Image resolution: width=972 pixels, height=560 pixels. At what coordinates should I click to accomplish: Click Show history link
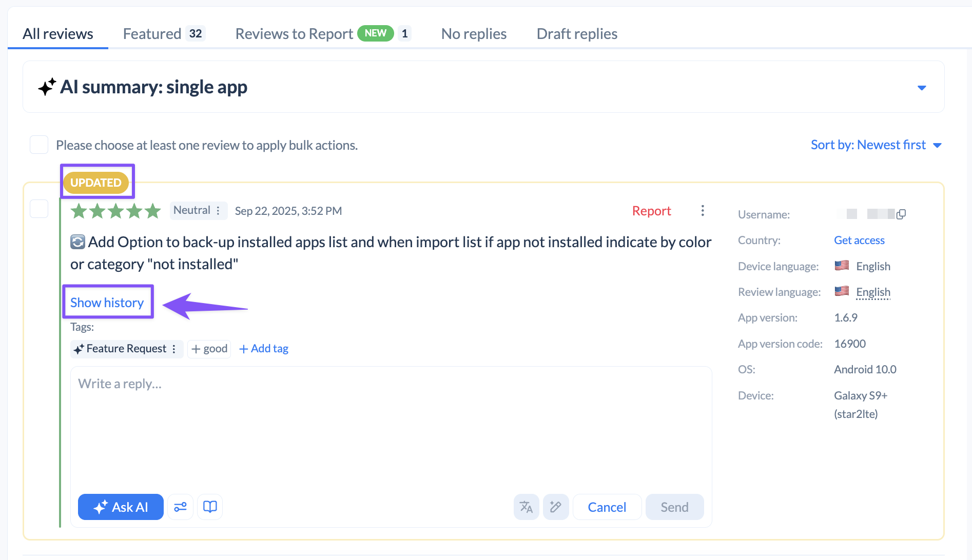107,303
